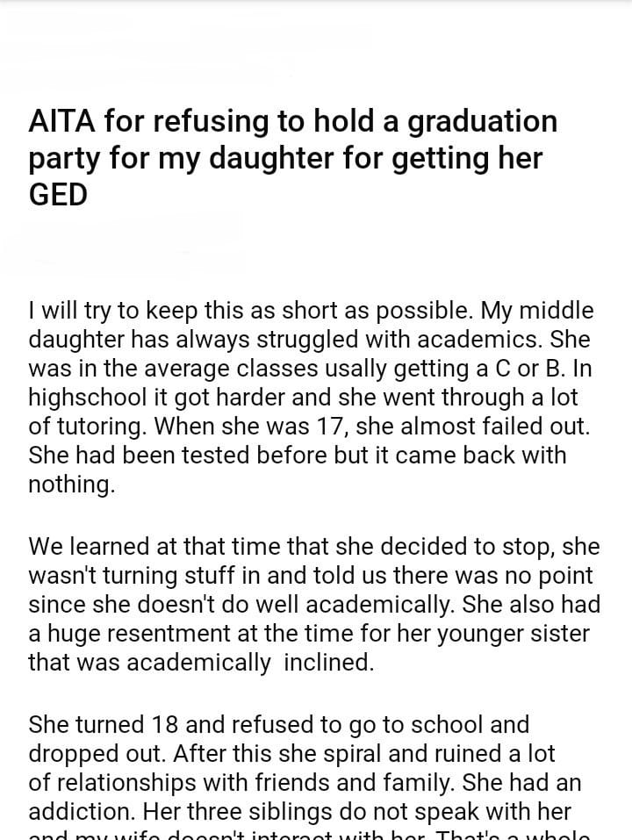The width and height of the screenshot is (632, 840).
Task: Click the word "nothing." ending the first paragraph
Action: coord(71,485)
